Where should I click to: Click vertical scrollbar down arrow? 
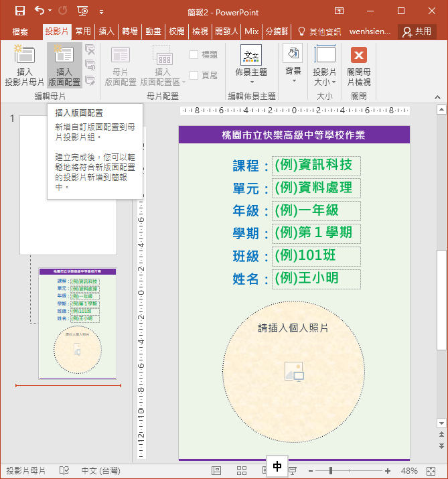coord(441,423)
